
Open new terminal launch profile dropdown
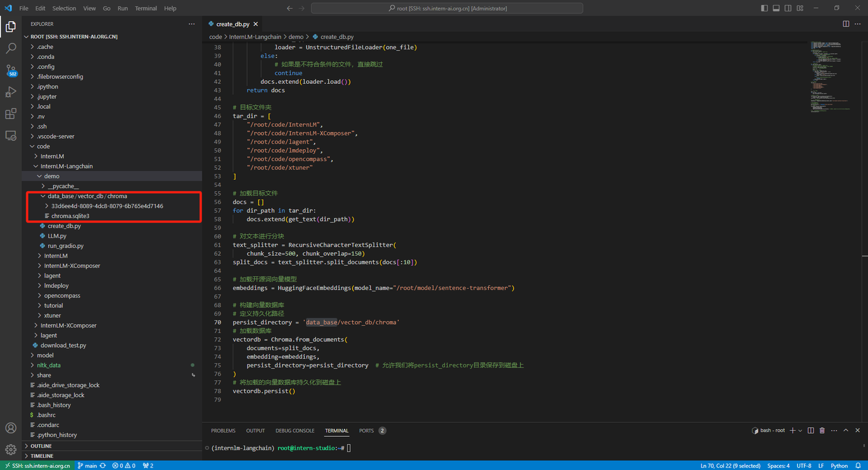click(800, 430)
